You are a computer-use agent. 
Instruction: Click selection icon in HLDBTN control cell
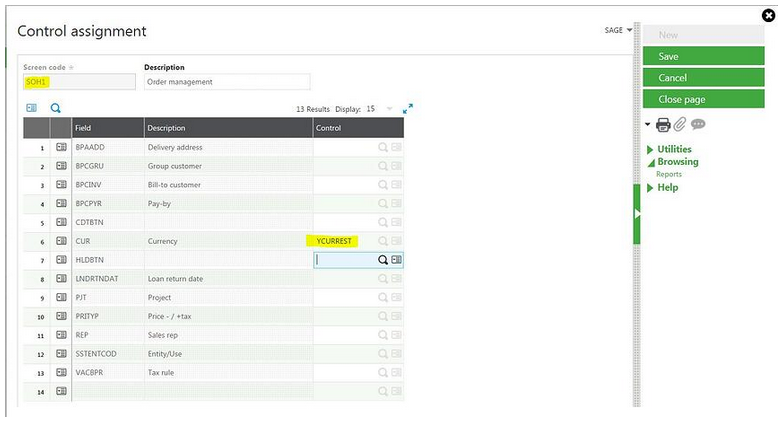pyautogui.click(x=397, y=260)
